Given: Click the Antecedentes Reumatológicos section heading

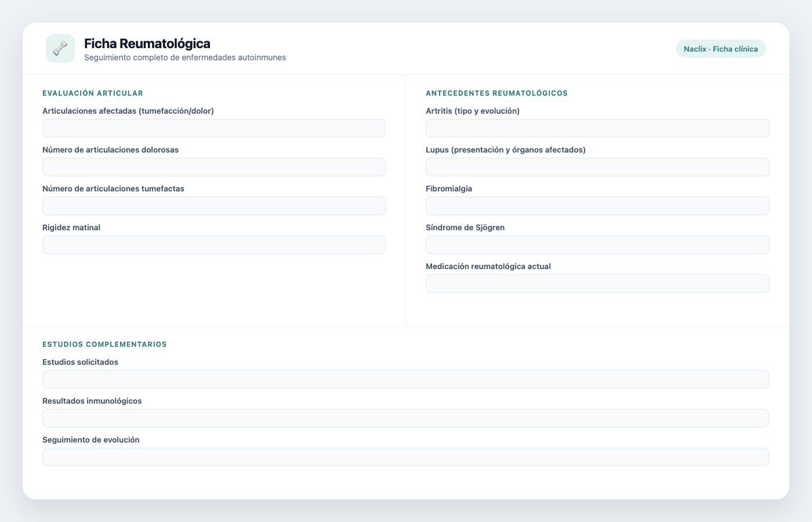Looking at the screenshot, I should [496, 93].
